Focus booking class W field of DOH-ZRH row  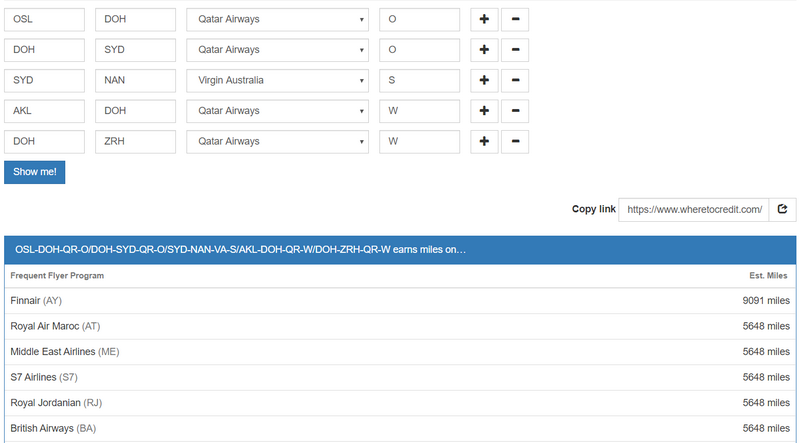[419, 142]
